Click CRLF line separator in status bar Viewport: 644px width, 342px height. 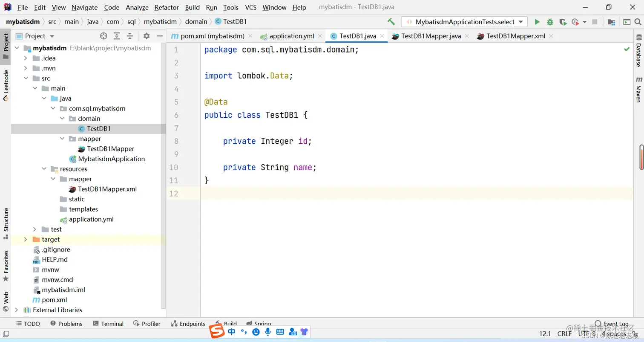pos(564,334)
